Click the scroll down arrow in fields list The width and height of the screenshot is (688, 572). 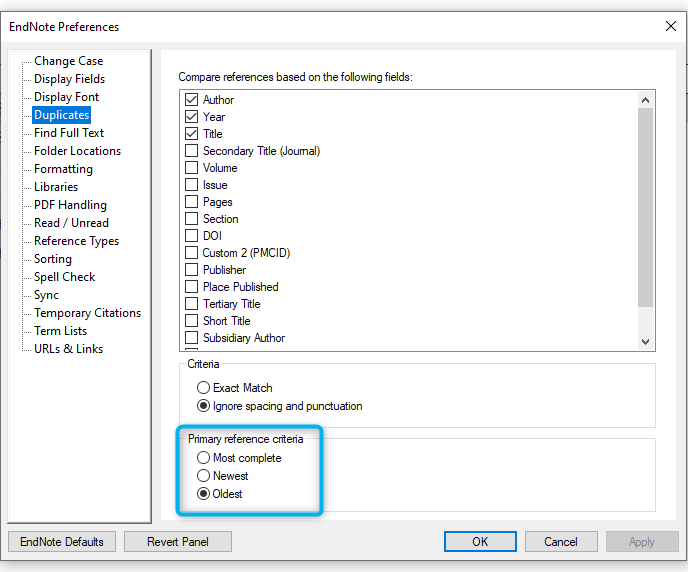[645, 341]
